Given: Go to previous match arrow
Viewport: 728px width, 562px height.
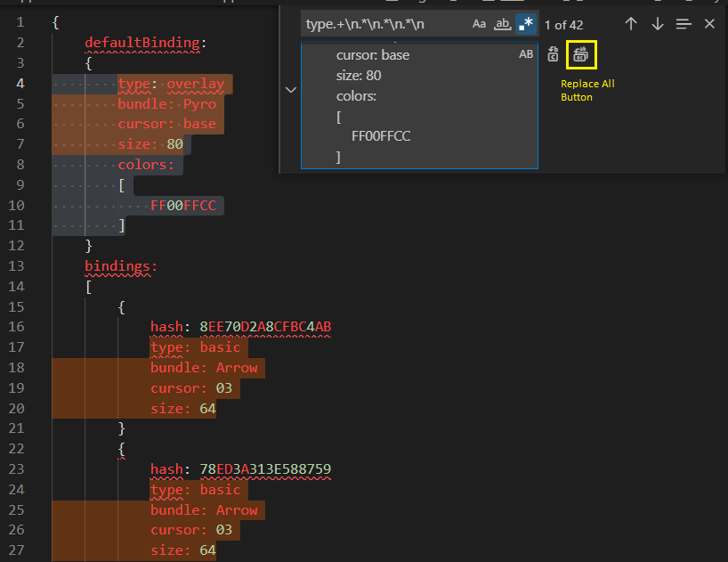Looking at the screenshot, I should [631, 24].
